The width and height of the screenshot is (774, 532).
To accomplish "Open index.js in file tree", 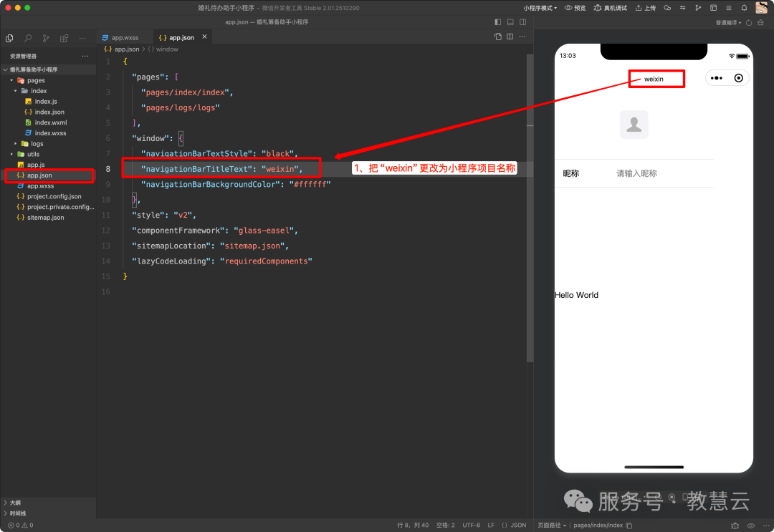I will [45, 102].
